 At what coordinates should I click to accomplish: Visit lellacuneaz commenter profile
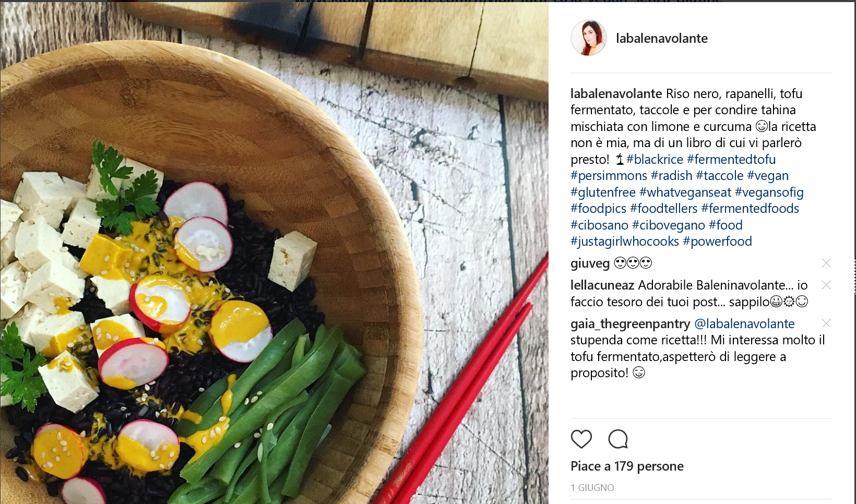(x=602, y=285)
